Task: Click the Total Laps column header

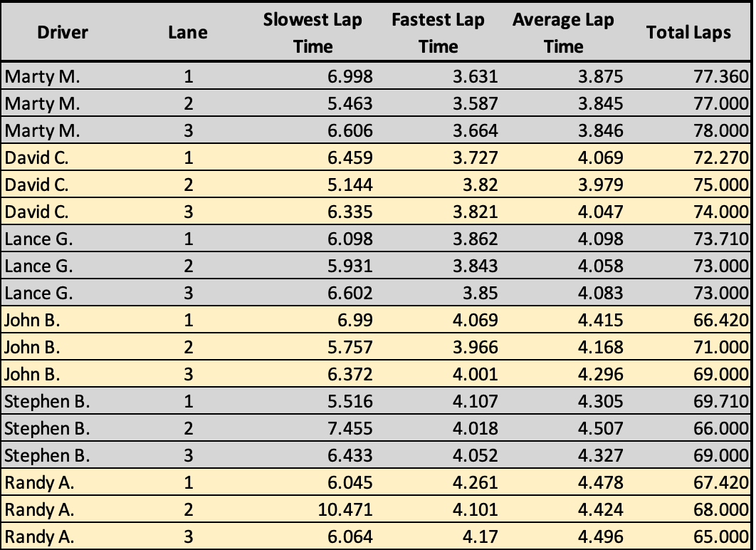Action: pos(688,32)
